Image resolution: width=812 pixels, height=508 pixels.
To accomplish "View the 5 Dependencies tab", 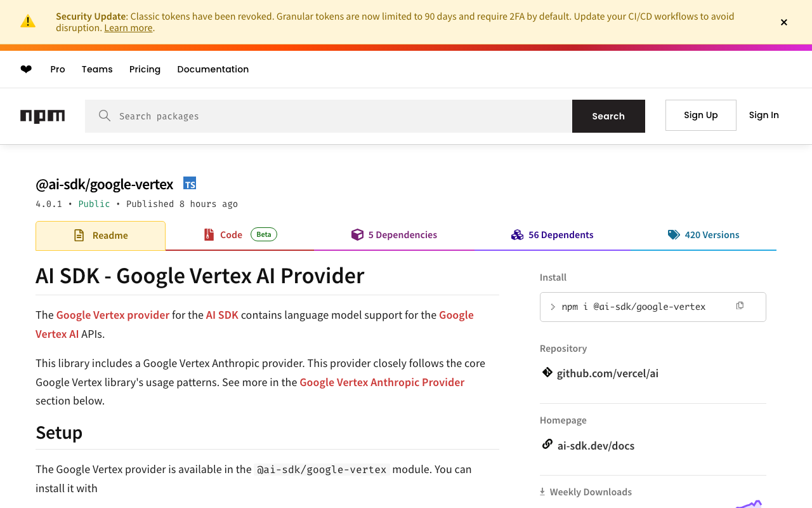I will [395, 235].
